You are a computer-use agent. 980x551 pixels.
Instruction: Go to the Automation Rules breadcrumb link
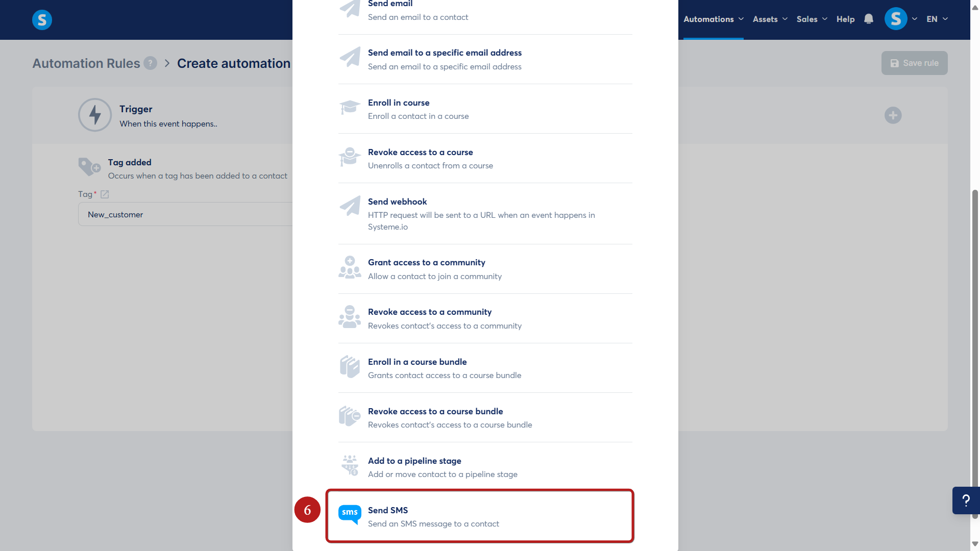pos(86,63)
